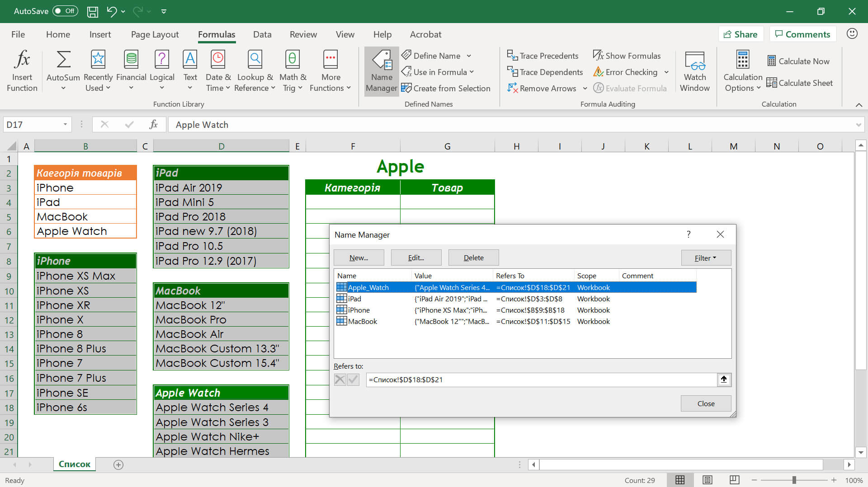Screen dimensions: 868x487
Task: Click the Insert Function fx icon
Action: (x=22, y=60)
